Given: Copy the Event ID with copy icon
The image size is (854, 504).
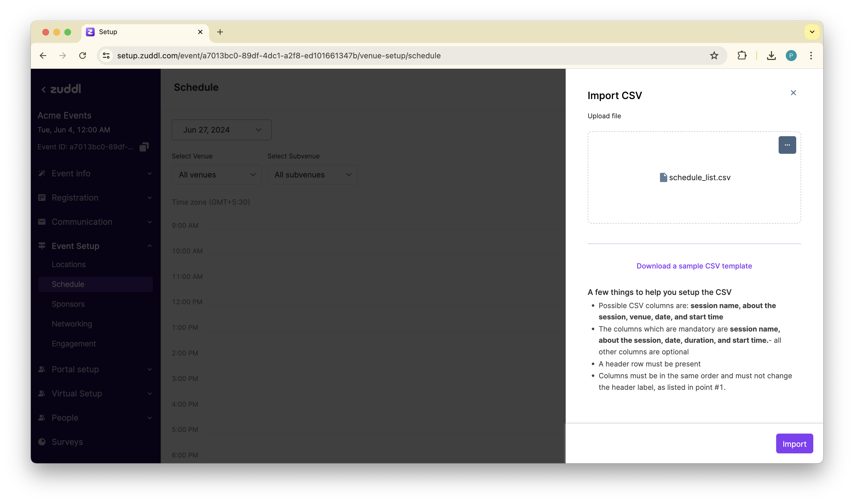Looking at the screenshot, I should (144, 147).
